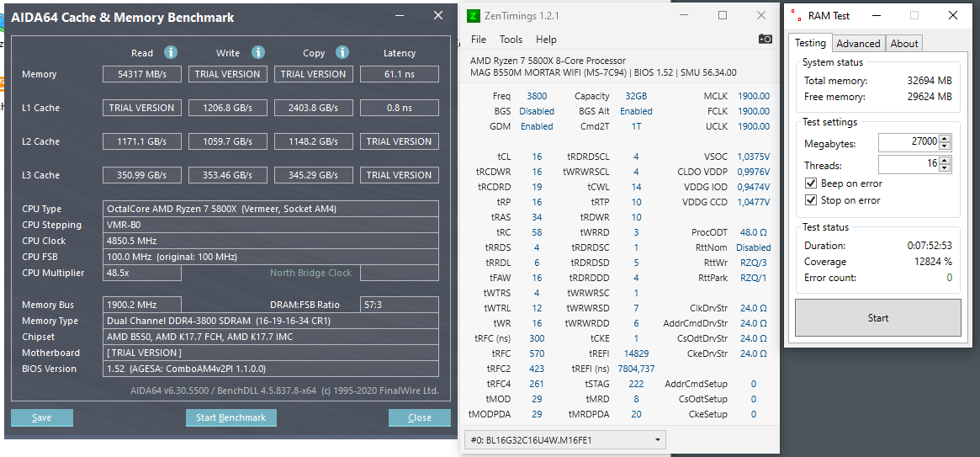980x457 pixels.
Task: Click the tREFI 14829 value
Action: (636, 353)
